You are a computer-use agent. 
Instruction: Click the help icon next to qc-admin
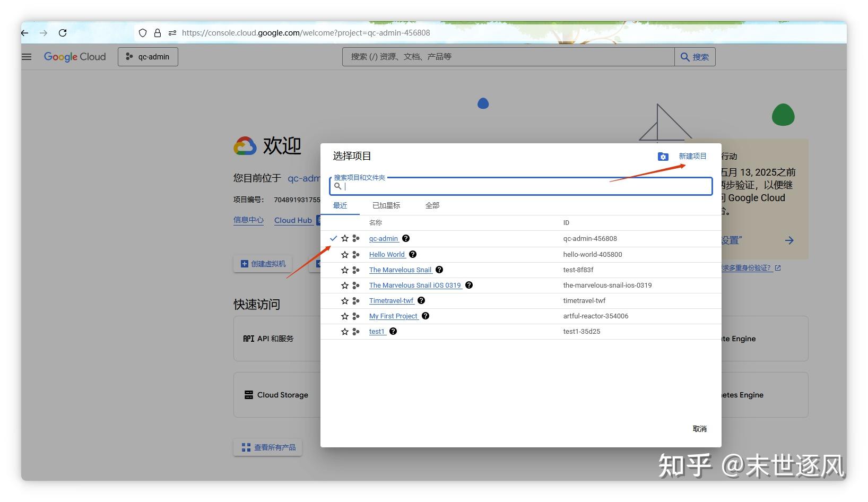(x=405, y=238)
